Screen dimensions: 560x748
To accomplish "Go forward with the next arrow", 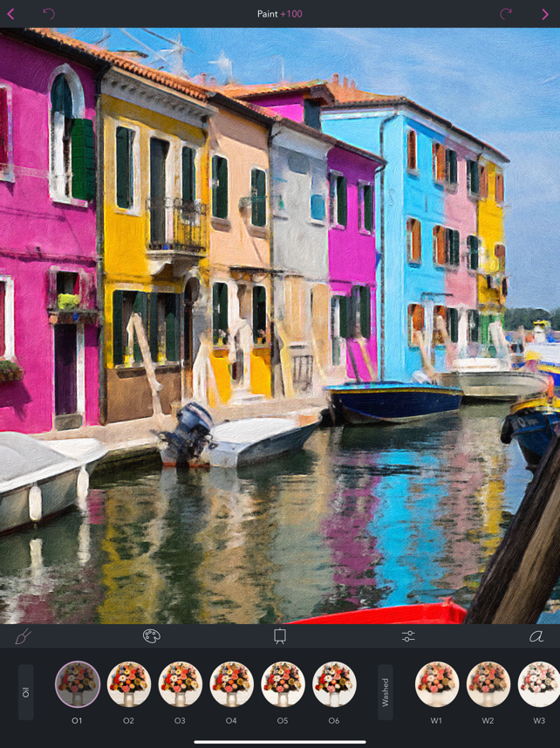I will pyautogui.click(x=545, y=14).
